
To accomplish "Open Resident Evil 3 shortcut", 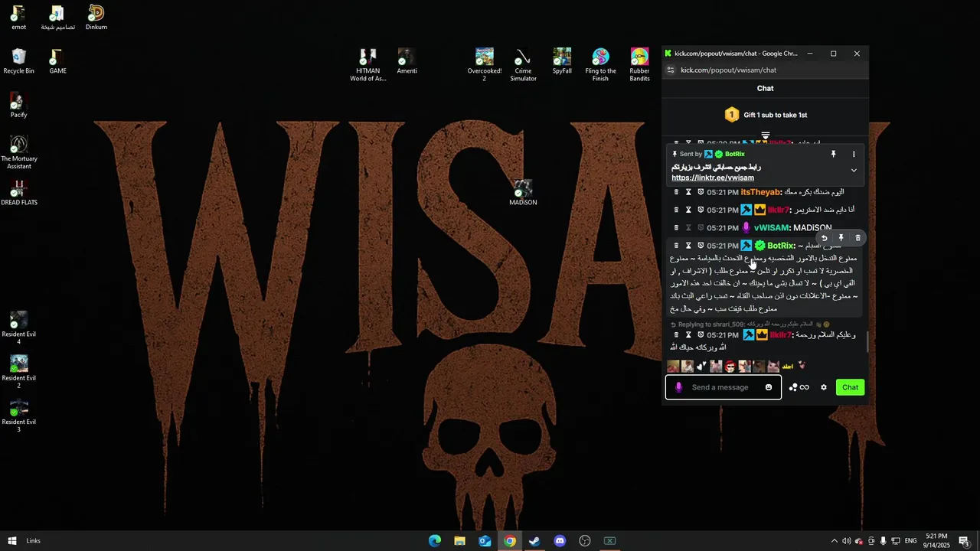I will click(x=18, y=416).
